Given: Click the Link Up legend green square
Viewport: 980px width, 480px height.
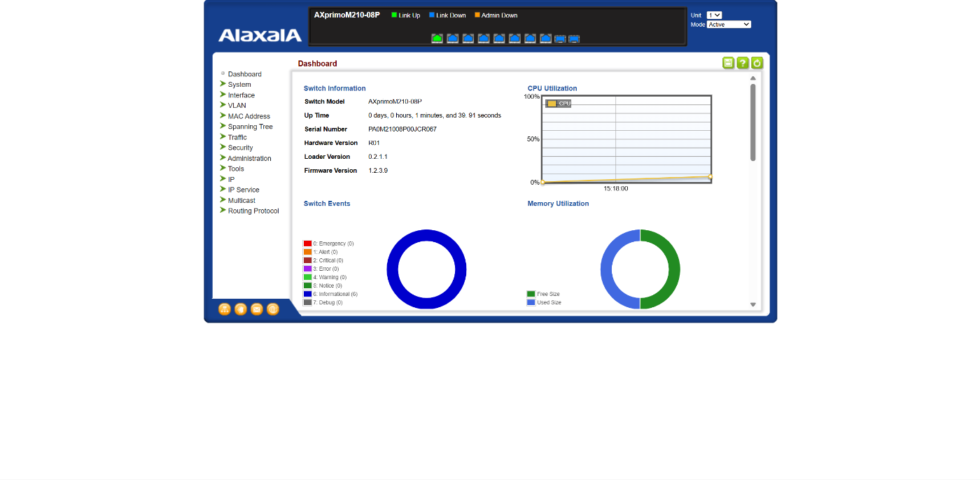Looking at the screenshot, I should 394,15.
